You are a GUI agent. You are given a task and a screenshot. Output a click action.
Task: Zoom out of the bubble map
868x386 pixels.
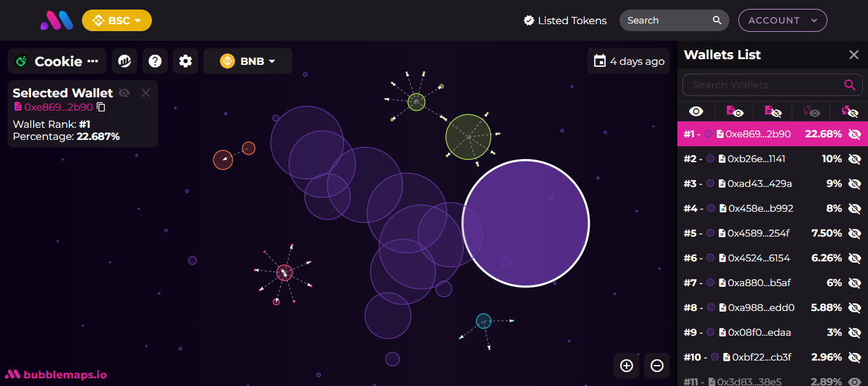(x=657, y=366)
